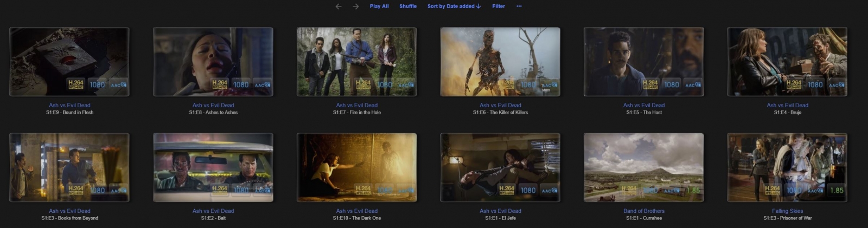Click Ash vs Evil Dead link above El Jefe
This screenshot has height=228, width=868.
click(x=500, y=211)
